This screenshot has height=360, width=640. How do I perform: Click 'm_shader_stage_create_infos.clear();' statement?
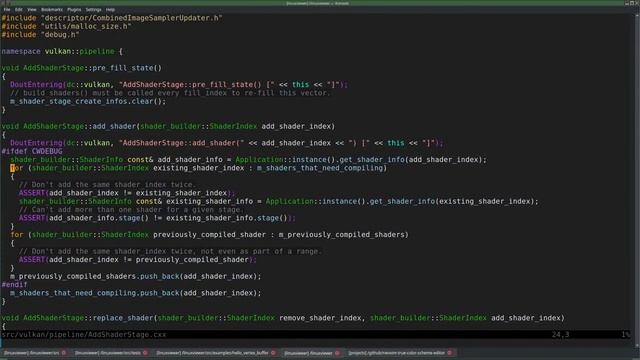pyautogui.click(x=88, y=101)
